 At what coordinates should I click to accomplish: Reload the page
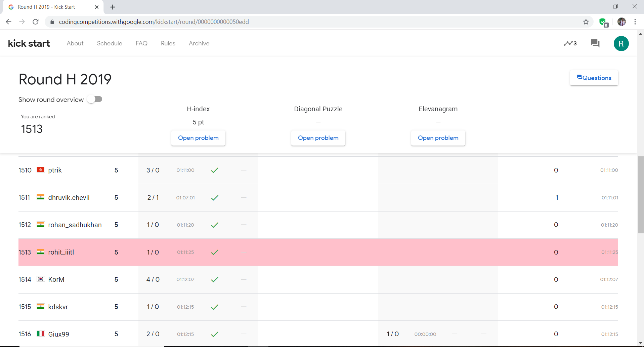click(36, 22)
